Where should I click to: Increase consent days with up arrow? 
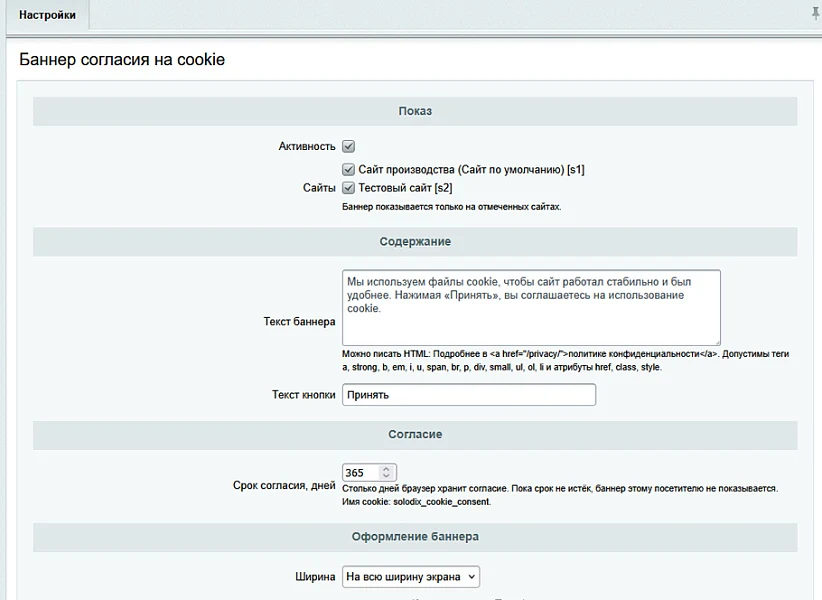(x=386, y=469)
